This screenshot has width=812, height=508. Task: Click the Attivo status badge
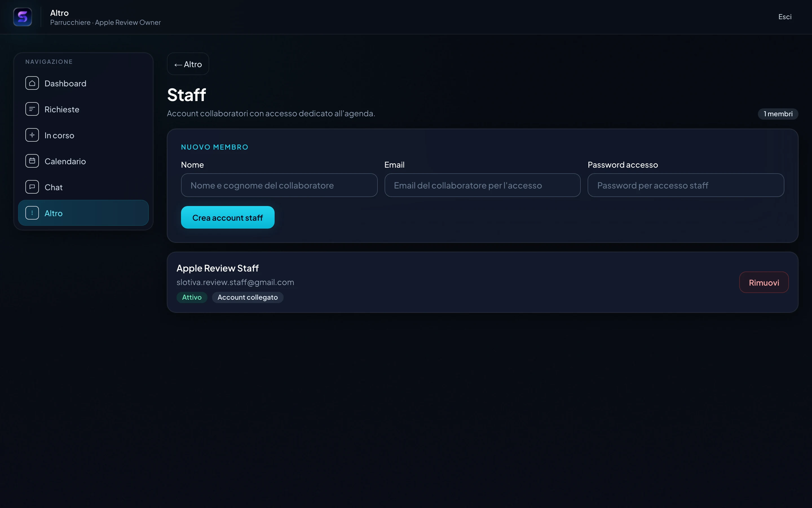point(192,297)
